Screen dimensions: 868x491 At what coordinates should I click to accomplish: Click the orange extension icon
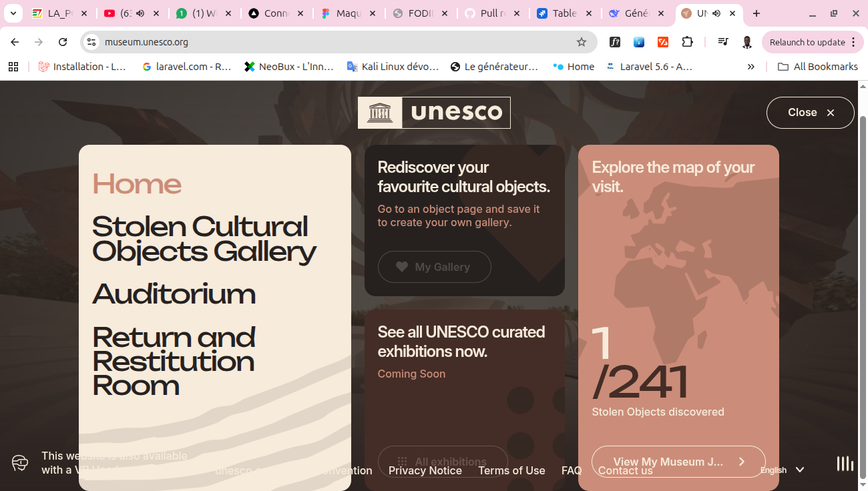[663, 42]
